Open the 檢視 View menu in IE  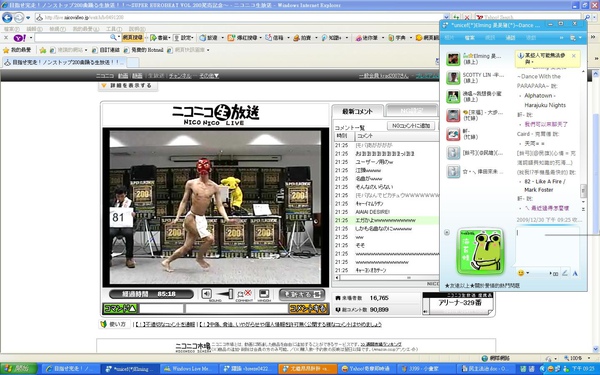[58, 29]
